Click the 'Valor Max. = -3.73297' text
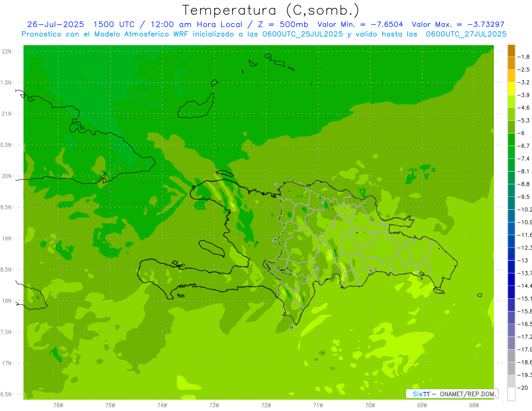 tap(458, 24)
